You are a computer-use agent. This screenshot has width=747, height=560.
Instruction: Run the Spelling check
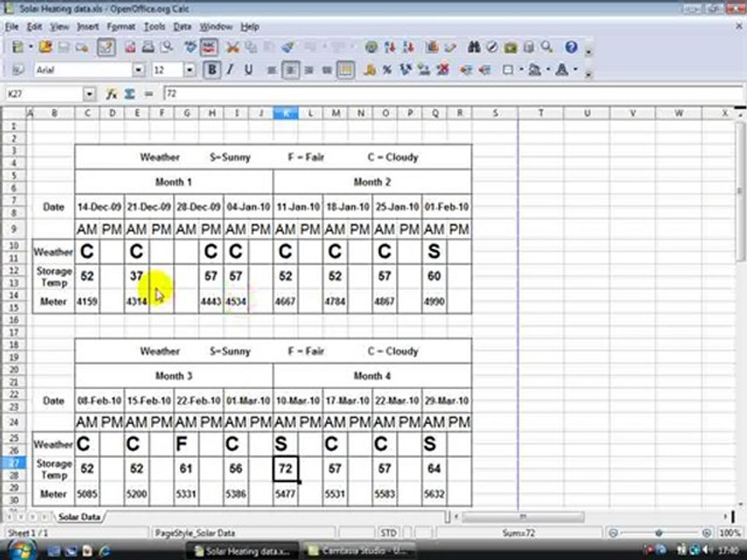pyautogui.click(x=191, y=47)
